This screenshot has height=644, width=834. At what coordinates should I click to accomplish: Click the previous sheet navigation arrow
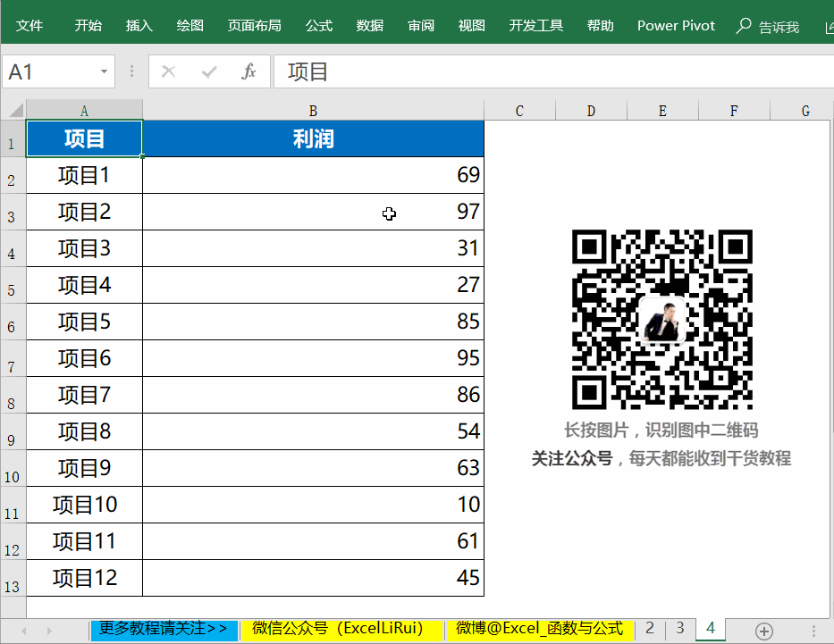tap(23, 631)
